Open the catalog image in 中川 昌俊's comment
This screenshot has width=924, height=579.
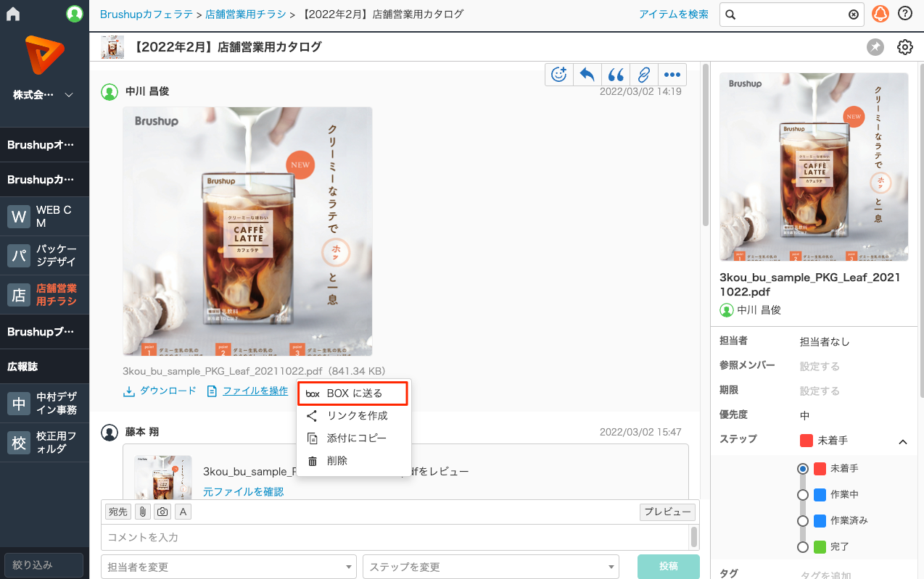[247, 231]
